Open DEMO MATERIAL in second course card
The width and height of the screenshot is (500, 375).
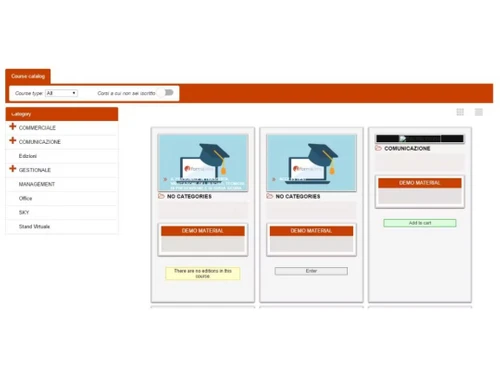[x=311, y=231]
